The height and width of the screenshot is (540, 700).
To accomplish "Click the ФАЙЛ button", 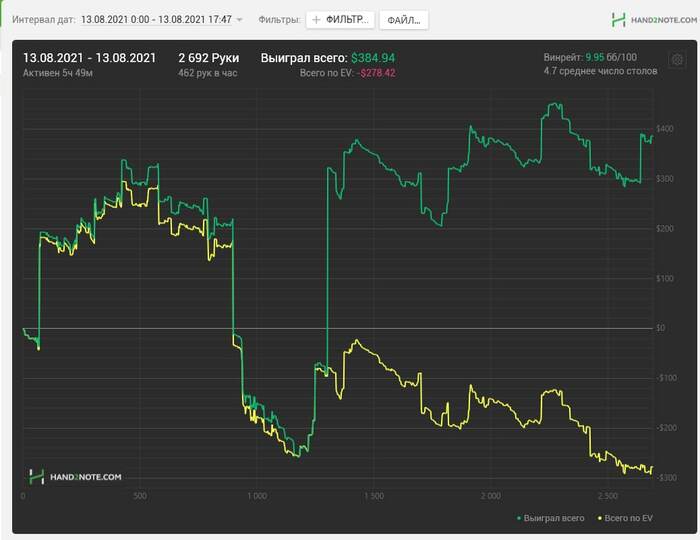I will [404, 20].
